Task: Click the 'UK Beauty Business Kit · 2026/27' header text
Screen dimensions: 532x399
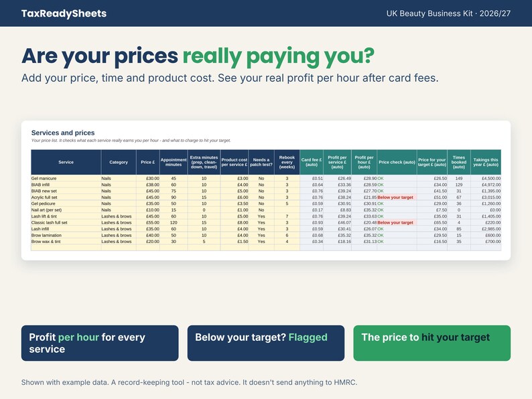Action: (x=448, y=13)
